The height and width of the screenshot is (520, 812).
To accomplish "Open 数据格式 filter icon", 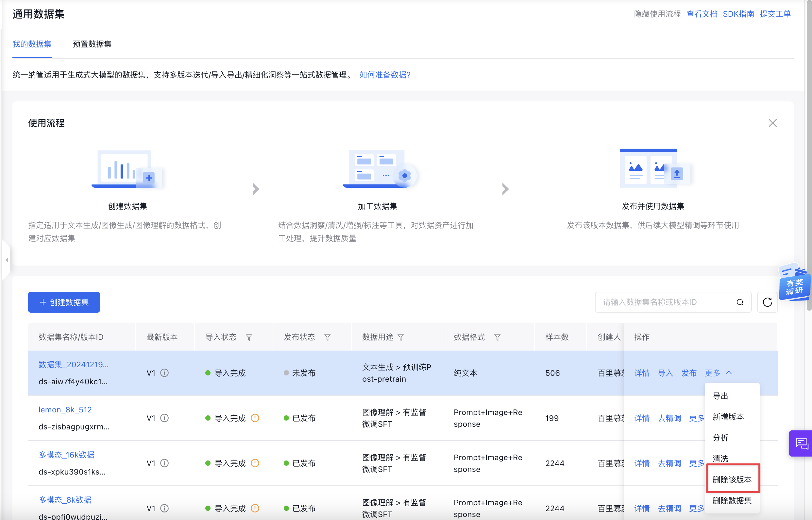I will (x=497, y=337).
